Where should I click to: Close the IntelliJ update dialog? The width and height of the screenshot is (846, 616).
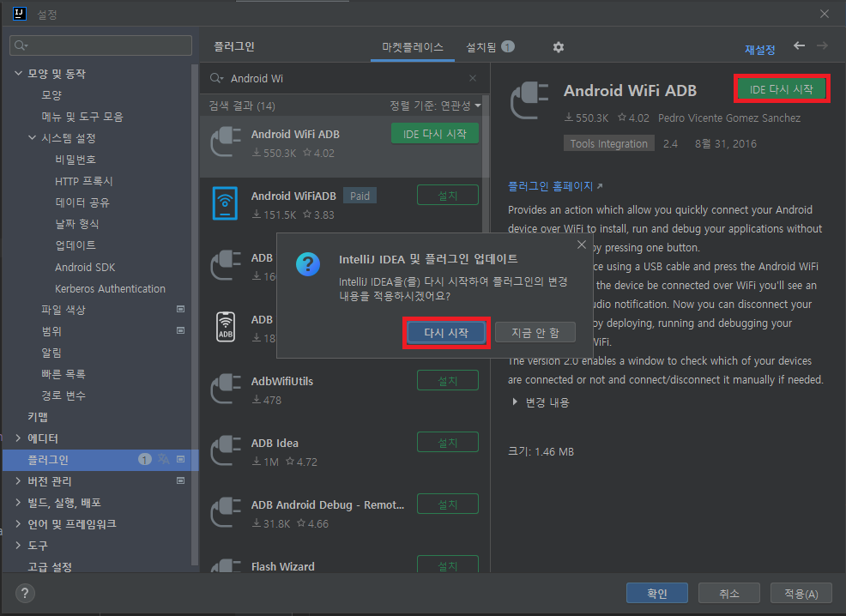(x=581, y=245)
